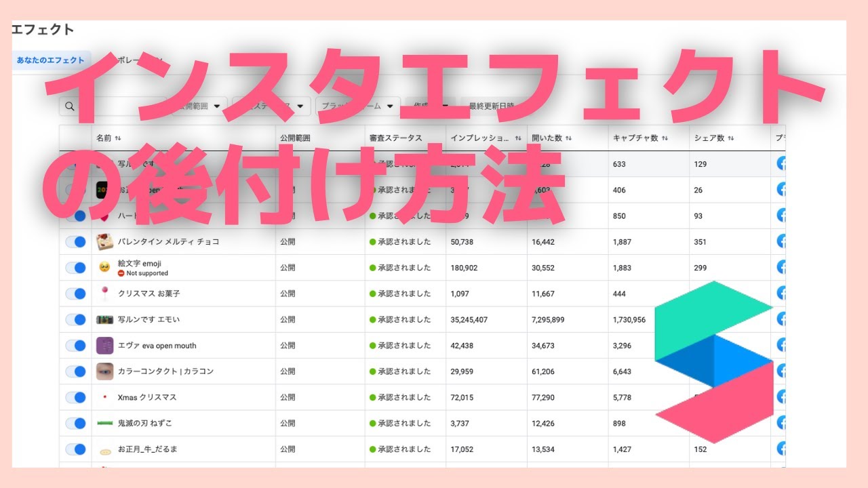Click the search magnifier icon
The image size is (868, 488).
tap(71, 106)
